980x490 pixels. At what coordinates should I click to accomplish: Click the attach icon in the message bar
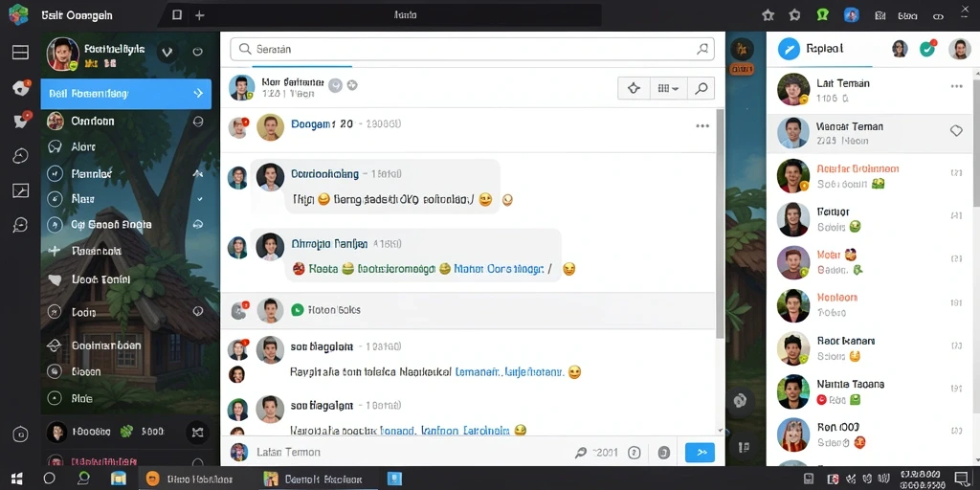(x=581, y=452)
